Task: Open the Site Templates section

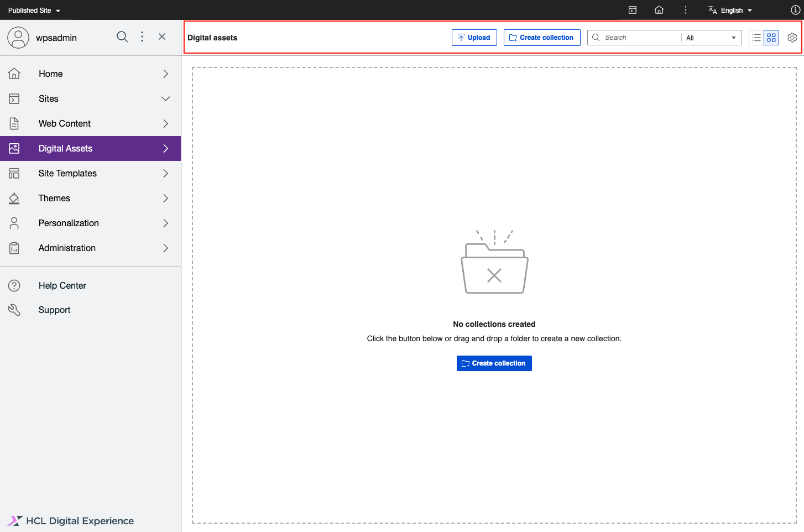Action: coord(67,173)
